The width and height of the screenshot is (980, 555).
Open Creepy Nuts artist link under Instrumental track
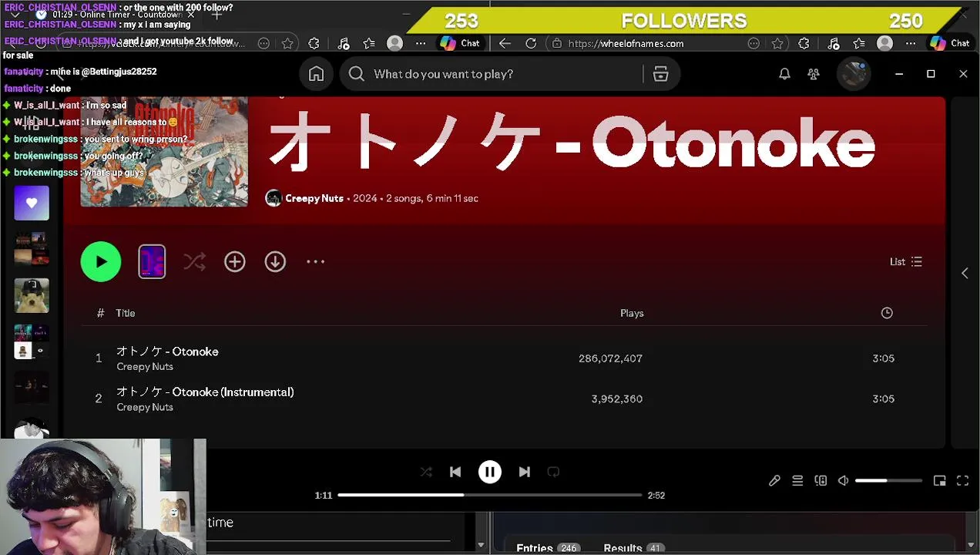pos(145,408)
